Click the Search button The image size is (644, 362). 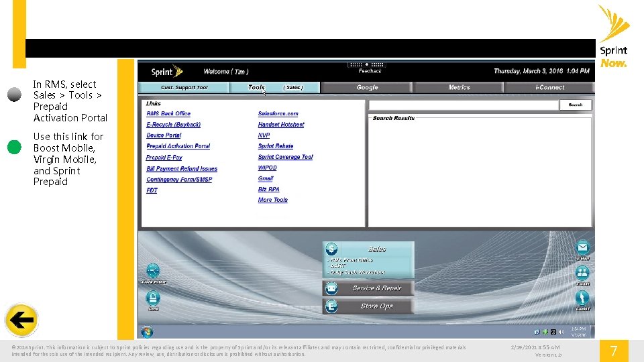tap(576, 105)
